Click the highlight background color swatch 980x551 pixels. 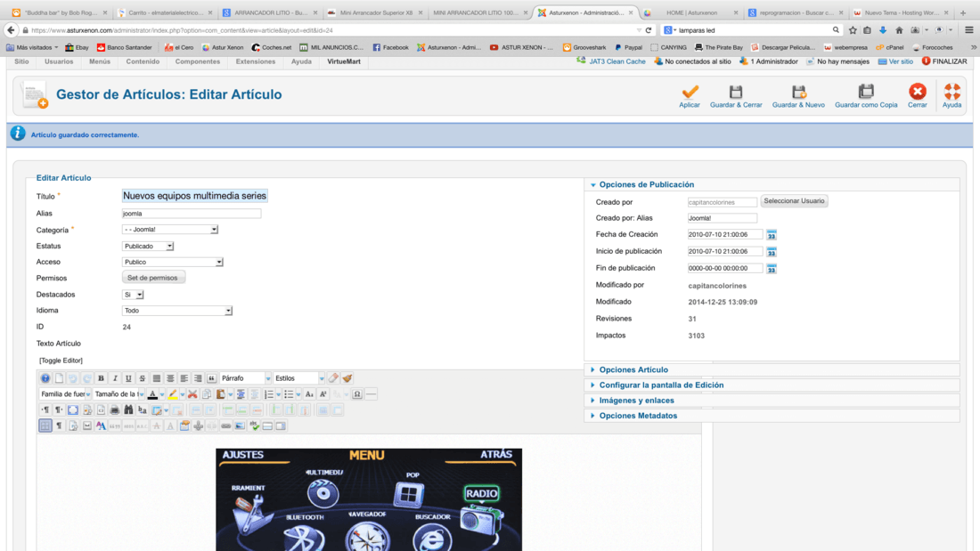point(173,394)
